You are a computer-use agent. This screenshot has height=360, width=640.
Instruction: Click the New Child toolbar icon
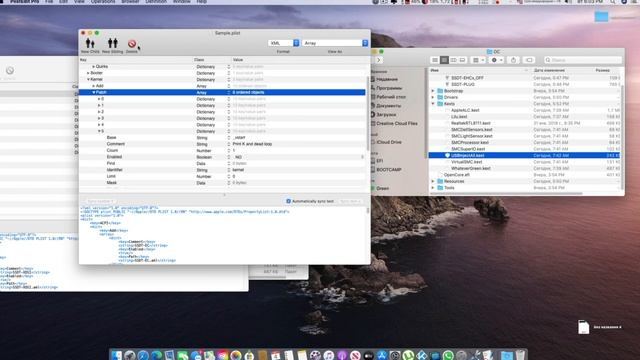90,43
